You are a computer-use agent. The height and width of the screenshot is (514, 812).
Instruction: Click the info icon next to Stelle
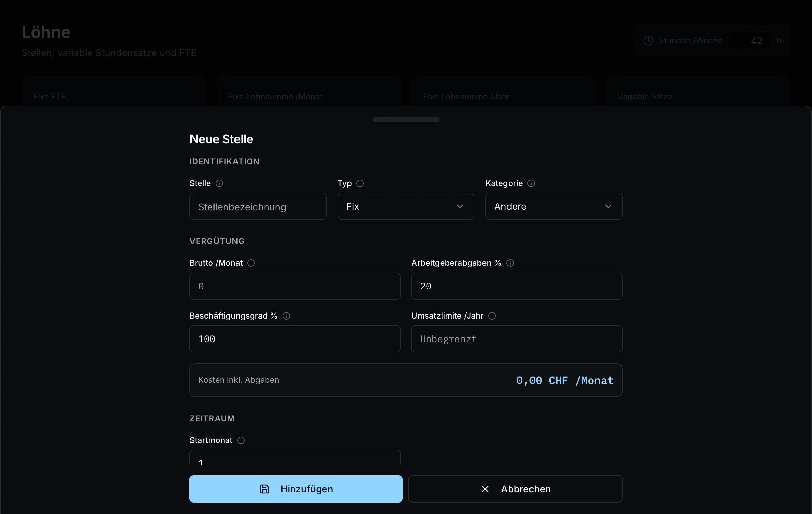tap(219, 183)
